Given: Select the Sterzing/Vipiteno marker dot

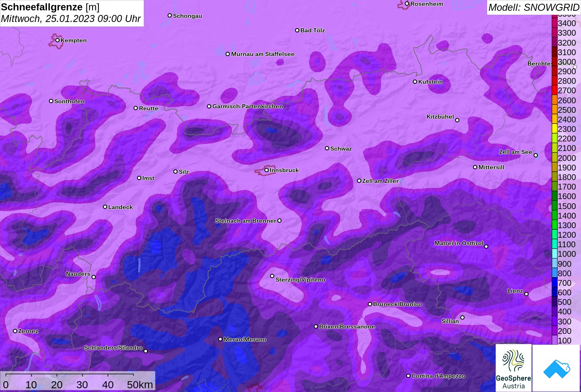Looking at the screenshot, I should point(272,276).
